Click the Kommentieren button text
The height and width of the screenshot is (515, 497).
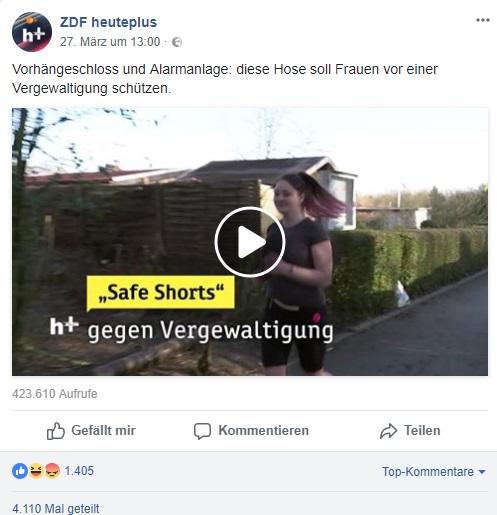pyautogui.click(x=263, y=430)
